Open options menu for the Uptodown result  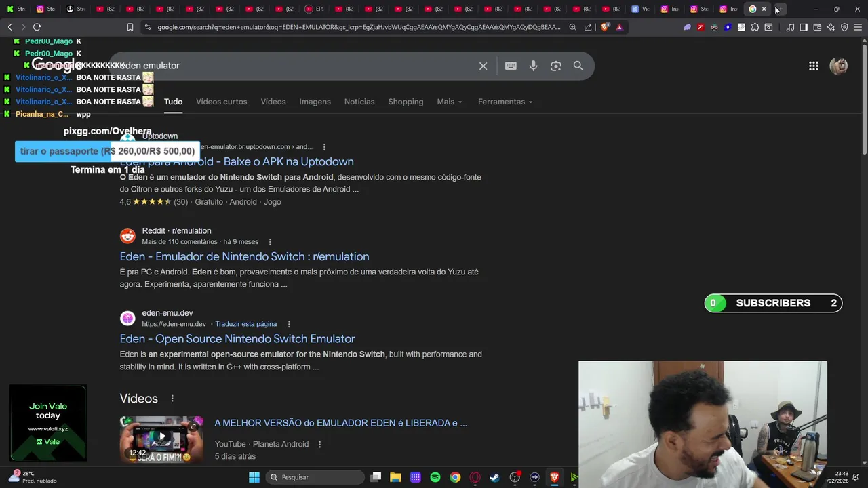[x=324, y=146]
